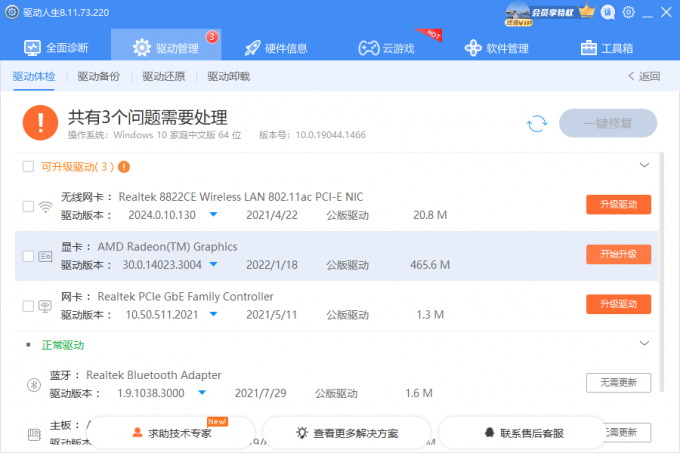Tick the Realtek PCIe GbE checkbox
This screenshot has height=453, width=680.
click(28, 306)
